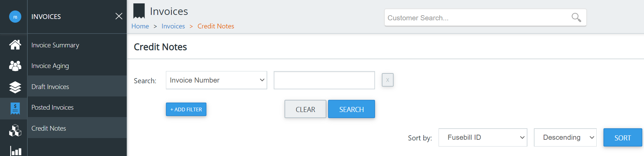The width and height of the screenshot is (644, 156).
Task: Open the bar chart reports sidebar icon
Action: click(x=16, y=151)
